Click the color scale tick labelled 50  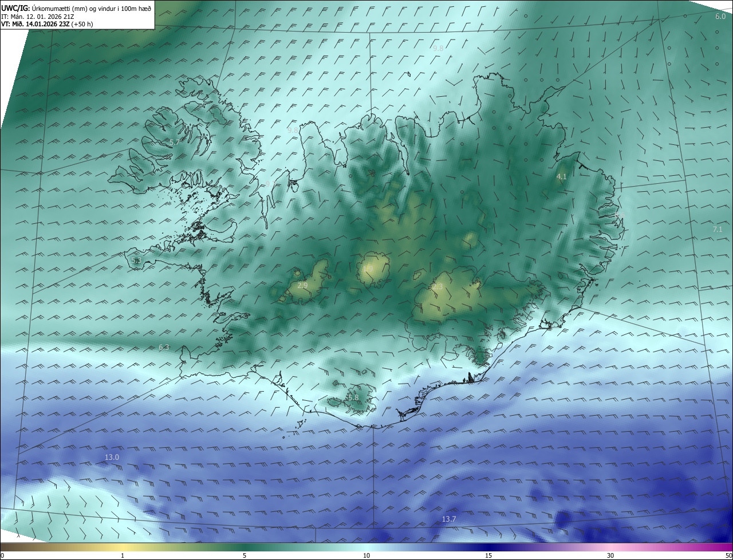click(728, 555)
